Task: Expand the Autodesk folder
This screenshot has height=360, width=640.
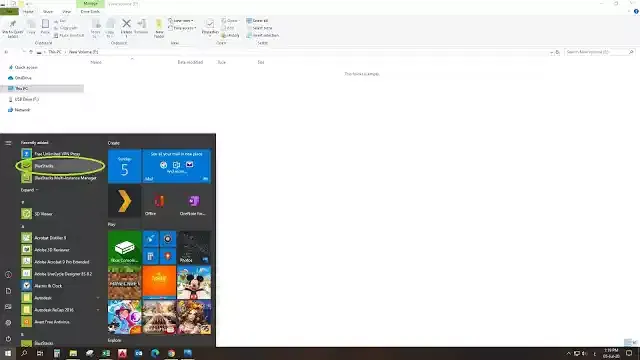Action: click(x=61, y=298)
